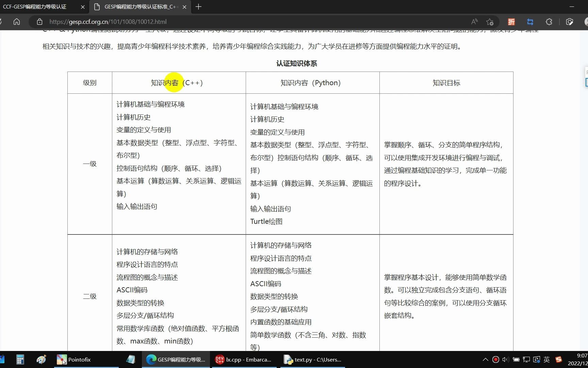Show hidden system tray icons
Viewport: 588px width, 368px height.
point(486,359)
